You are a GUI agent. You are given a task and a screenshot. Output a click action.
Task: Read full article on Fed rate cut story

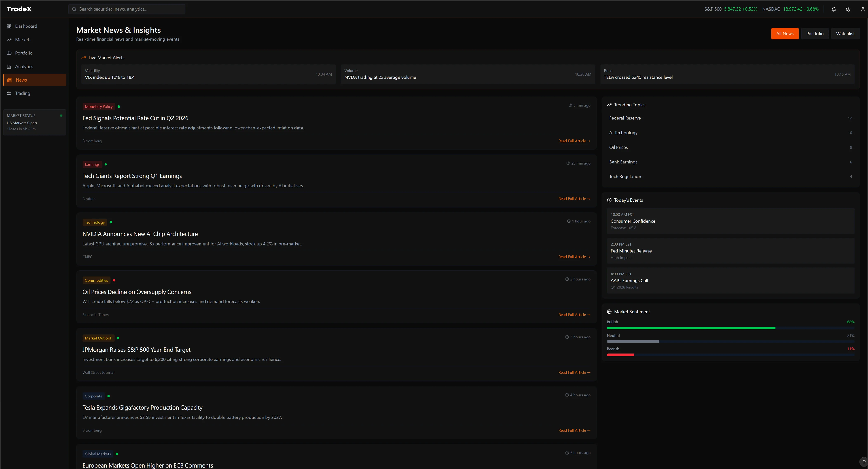tap(574, 141)
